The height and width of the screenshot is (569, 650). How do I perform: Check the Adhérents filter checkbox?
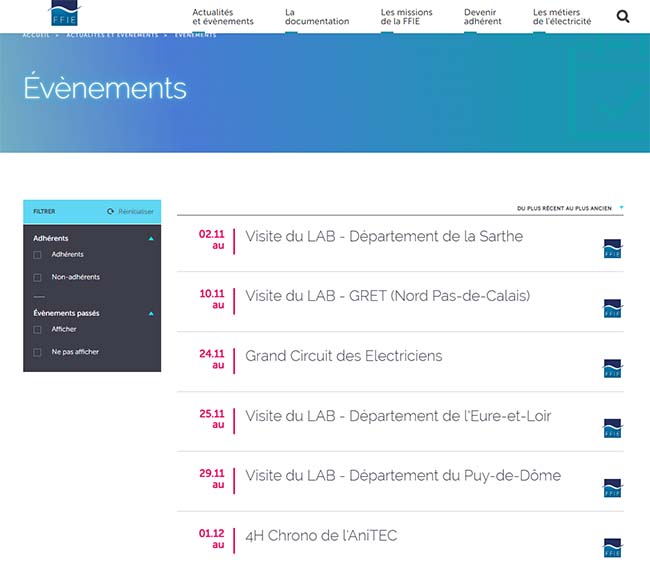point(38,255)
